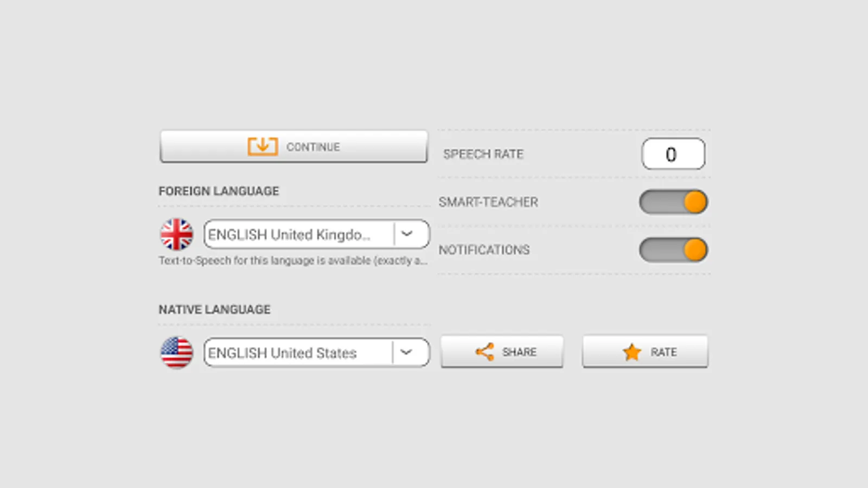This screenshot has width=868, height=488.
Task: Turn off the Notifications switch
Action: pyautogui.click(x=673, y=250)
